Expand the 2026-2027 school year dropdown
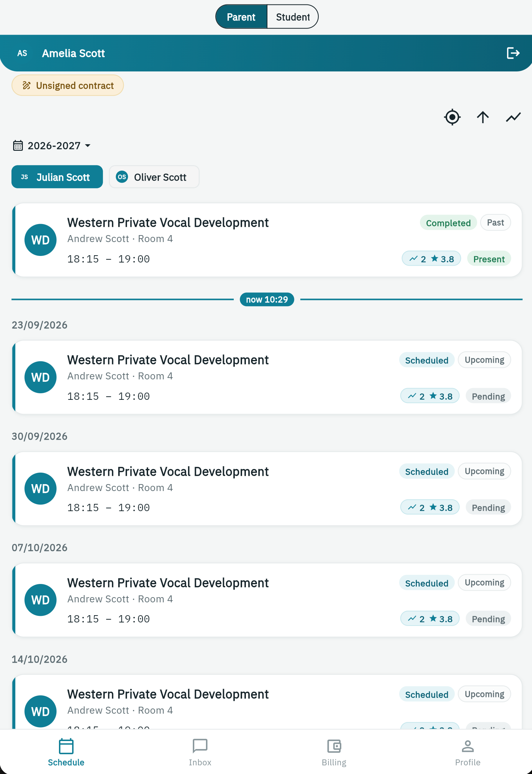Screen dimensions: 532x774 [x=52, y=146]
